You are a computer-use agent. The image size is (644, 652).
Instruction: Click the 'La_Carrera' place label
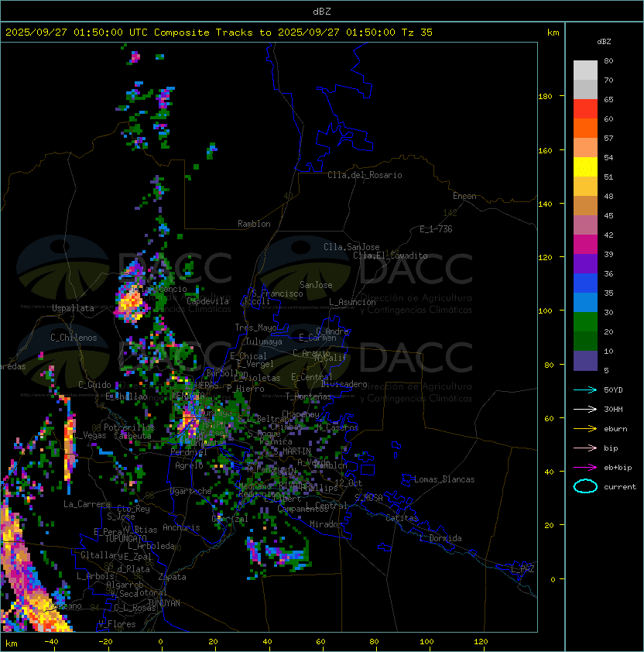click(x=87, y=504)
